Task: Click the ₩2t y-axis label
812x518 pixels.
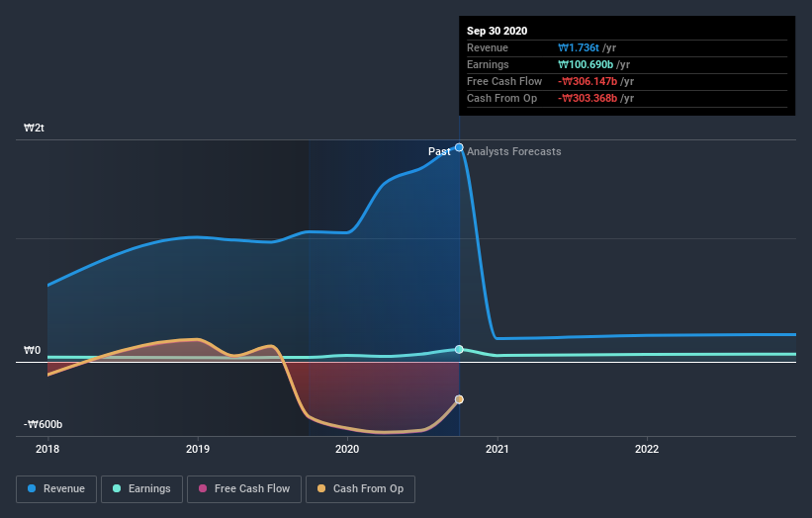Action: coord(35,128)
